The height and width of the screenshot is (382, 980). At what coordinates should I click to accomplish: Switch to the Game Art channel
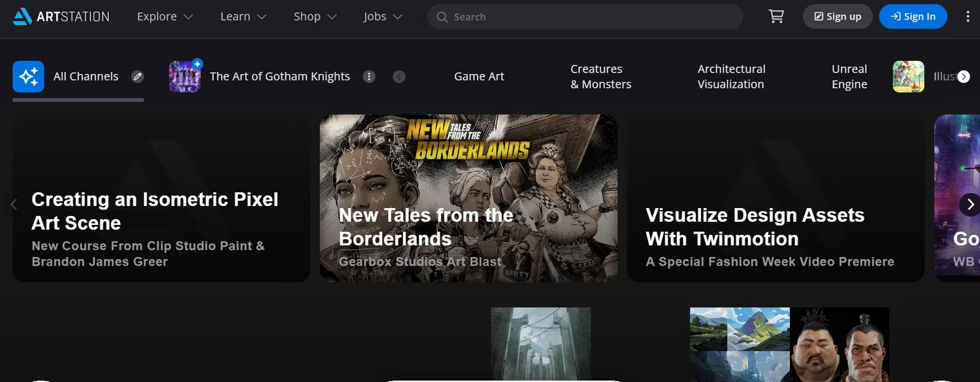coord(479,77)
